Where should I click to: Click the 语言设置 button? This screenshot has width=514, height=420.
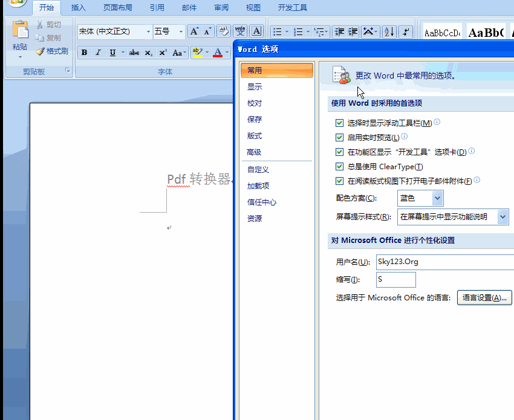484,297
